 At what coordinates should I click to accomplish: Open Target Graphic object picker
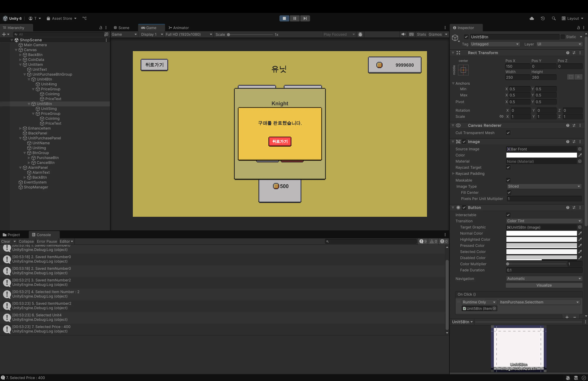579,227
